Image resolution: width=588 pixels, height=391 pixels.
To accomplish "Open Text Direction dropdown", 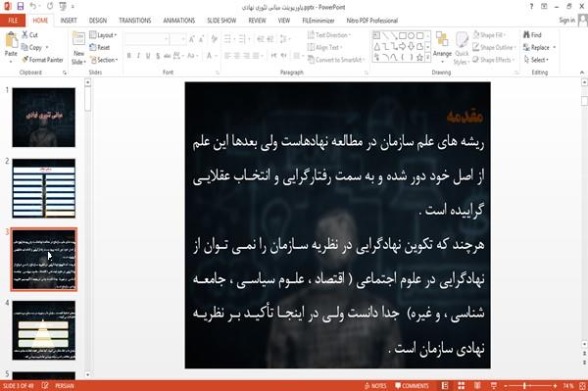I will [329, 35].
